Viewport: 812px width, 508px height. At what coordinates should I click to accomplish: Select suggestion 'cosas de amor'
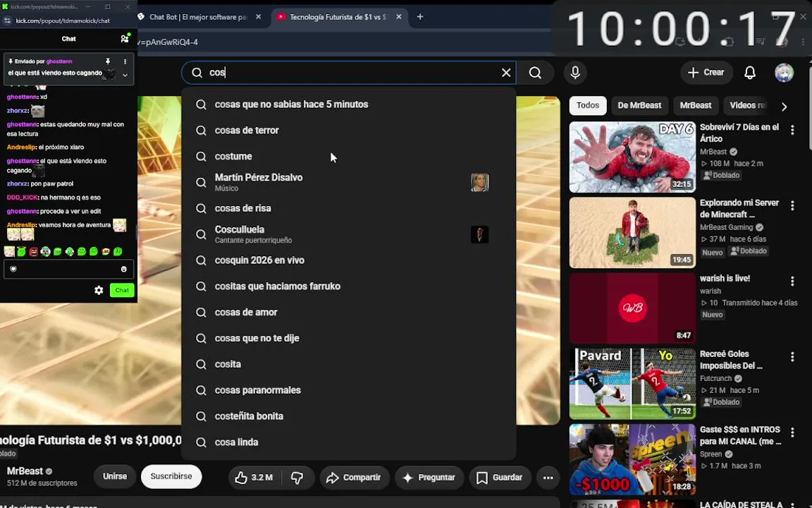[x=348, y=312]
